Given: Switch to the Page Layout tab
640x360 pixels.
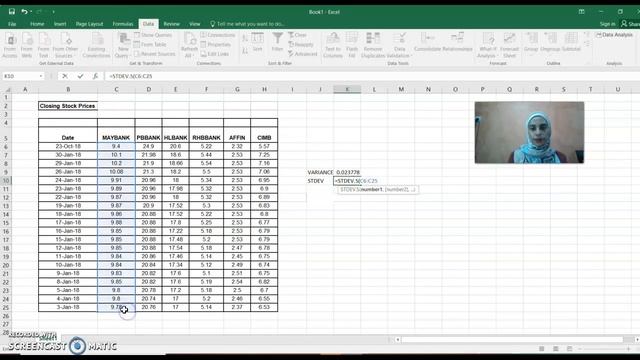Looking at the screenshot, I should [x=89, y=24].
